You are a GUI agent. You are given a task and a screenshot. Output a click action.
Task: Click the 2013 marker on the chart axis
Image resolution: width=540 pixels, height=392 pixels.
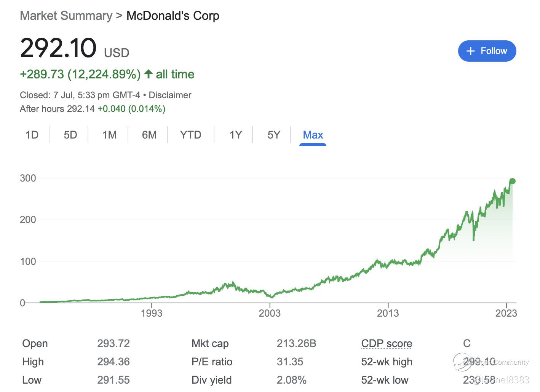coord(388,313)
